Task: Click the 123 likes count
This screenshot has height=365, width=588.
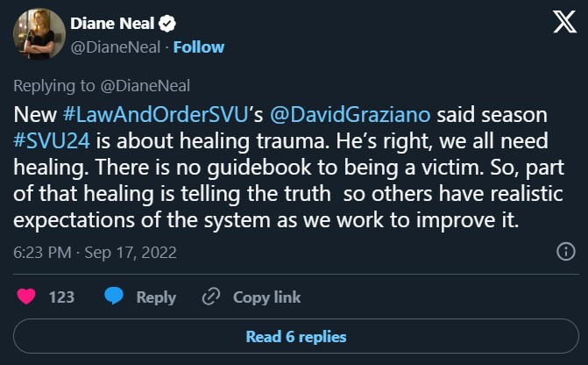Action: coord(61,297)
